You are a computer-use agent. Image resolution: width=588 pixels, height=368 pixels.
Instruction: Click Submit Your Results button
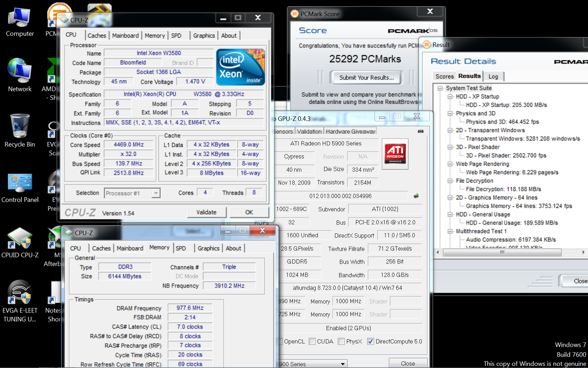coord(366,78)
